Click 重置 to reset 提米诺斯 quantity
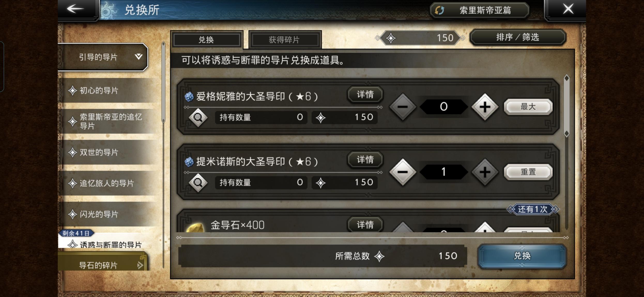644x297 pixels. click(528, 172)
